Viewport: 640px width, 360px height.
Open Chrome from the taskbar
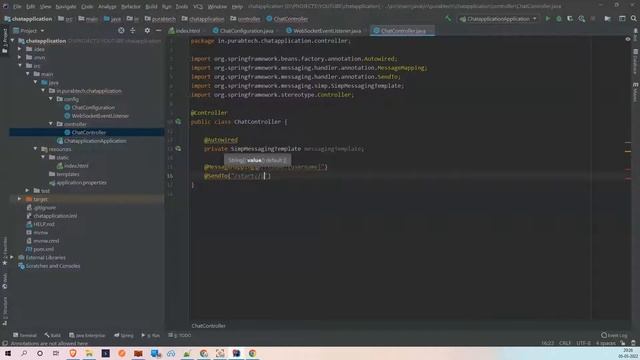click(x=253, y=353)
